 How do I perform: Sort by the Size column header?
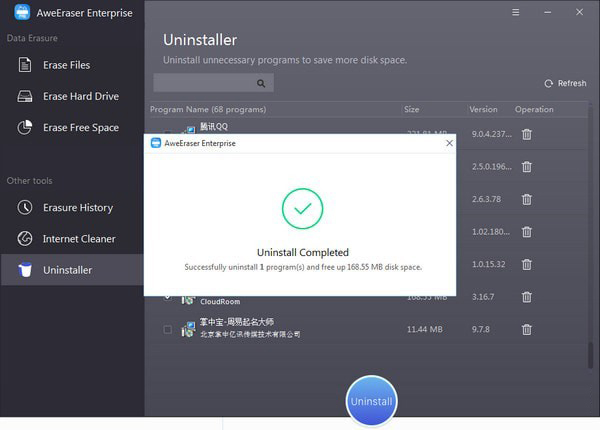412,109
